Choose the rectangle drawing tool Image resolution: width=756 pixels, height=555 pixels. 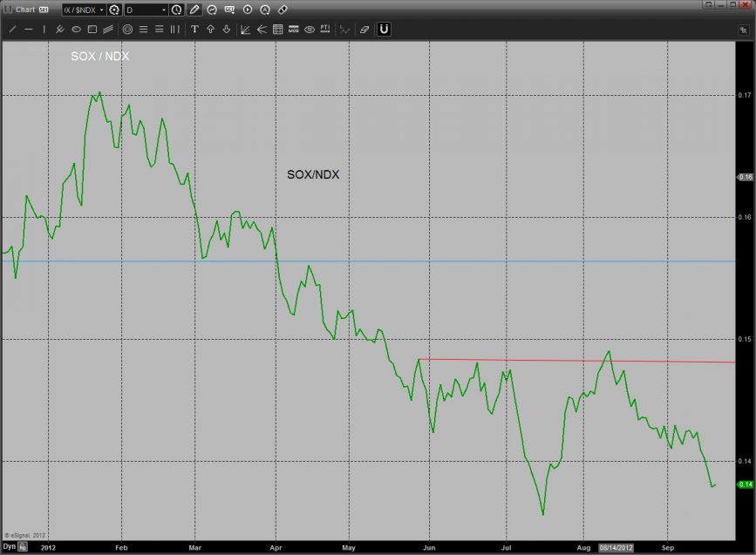[92, 29]
